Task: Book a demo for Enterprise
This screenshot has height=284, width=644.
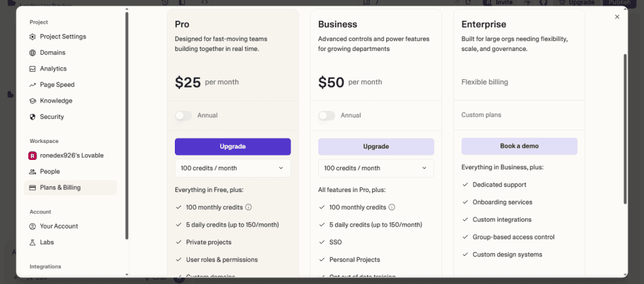Action: (519, 146)
